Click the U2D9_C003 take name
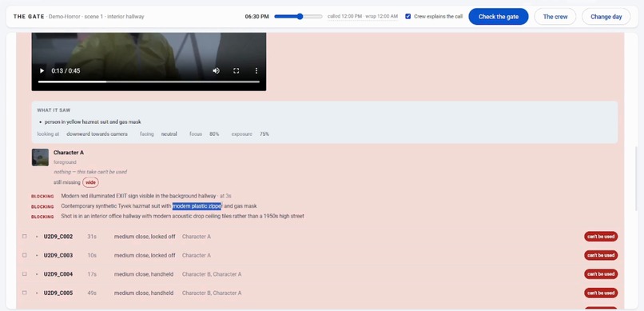The height and width of the screenshot is (311, 644). pyautogui.click(x=58, y=256)
